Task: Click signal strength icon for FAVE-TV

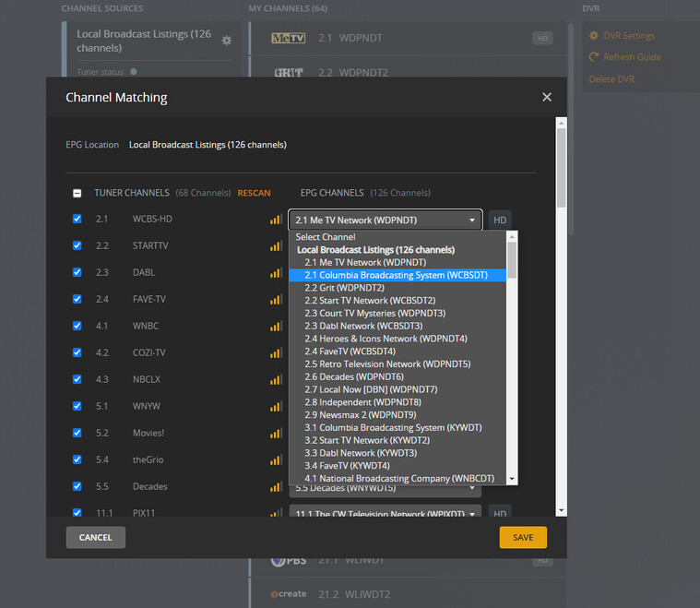Action: [276, 300]
